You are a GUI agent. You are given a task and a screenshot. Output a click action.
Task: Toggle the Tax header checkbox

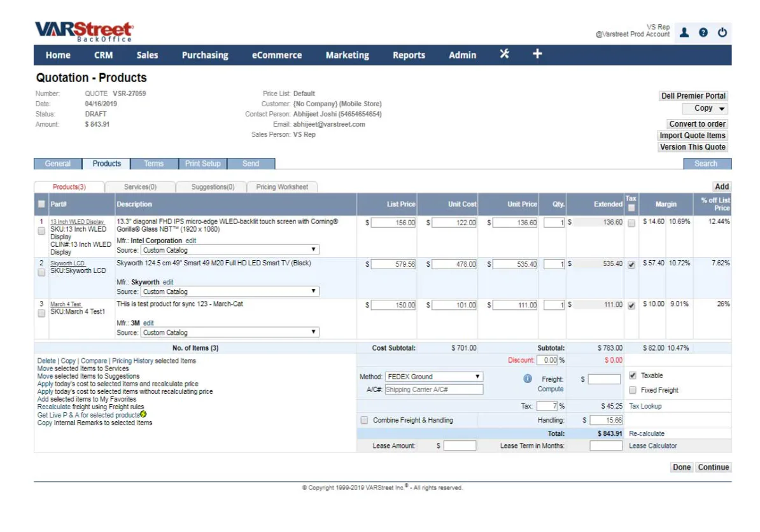(631, 208)
